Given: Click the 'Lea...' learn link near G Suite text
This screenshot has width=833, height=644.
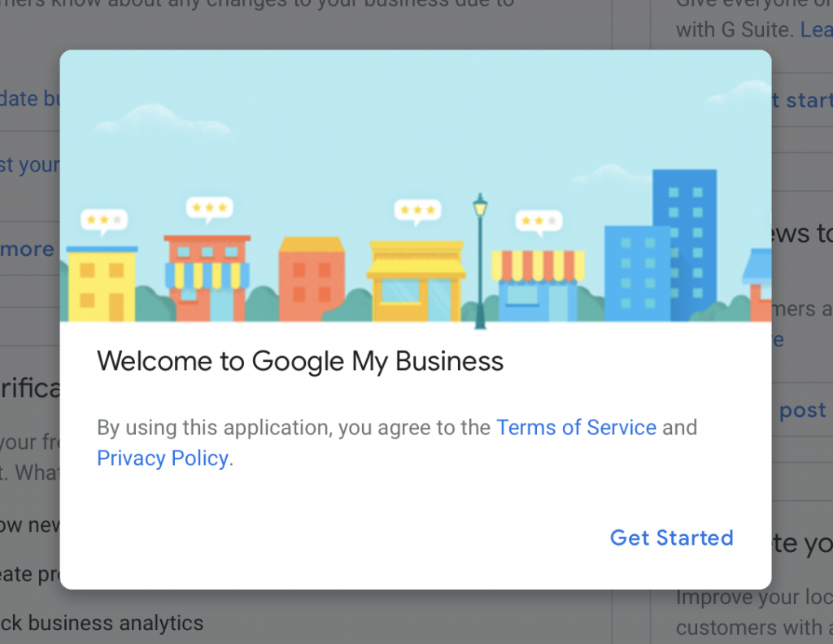Looking at the screenshot, I should [x=816, y=29].
